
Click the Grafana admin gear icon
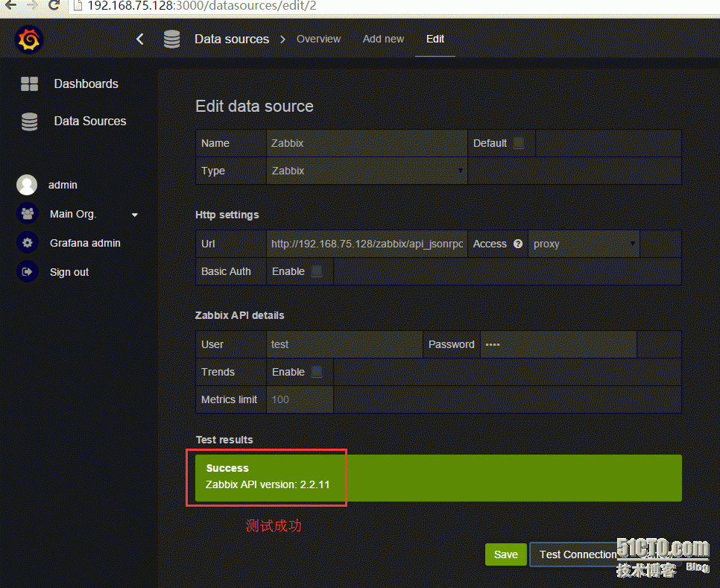[x=27, y=243]
